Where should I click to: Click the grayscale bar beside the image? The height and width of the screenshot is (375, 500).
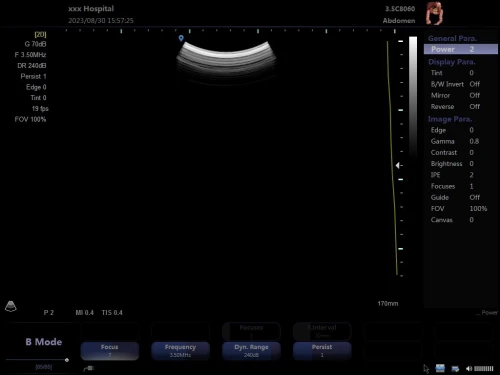(x=413, y=97)
